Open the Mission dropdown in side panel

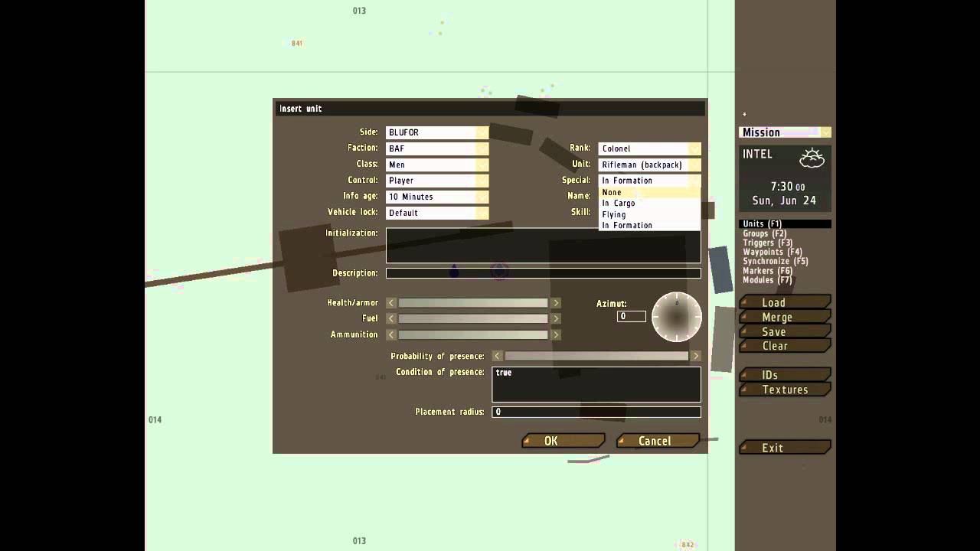(785, 132)
